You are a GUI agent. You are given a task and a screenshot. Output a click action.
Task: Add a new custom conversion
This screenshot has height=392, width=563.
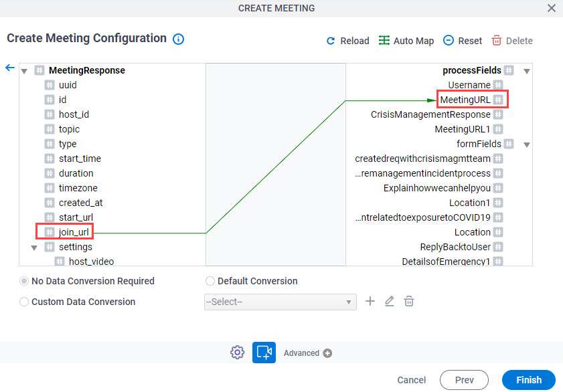coord(370,301)
